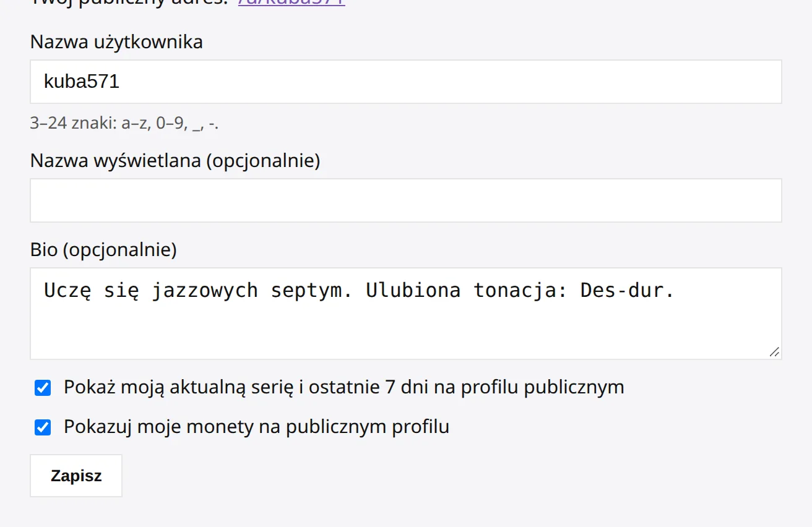Click the label text about "aktualną serię i ostatnie 7 dni"
This screenshot has width=812, height=527.
[x=344, y=387]
